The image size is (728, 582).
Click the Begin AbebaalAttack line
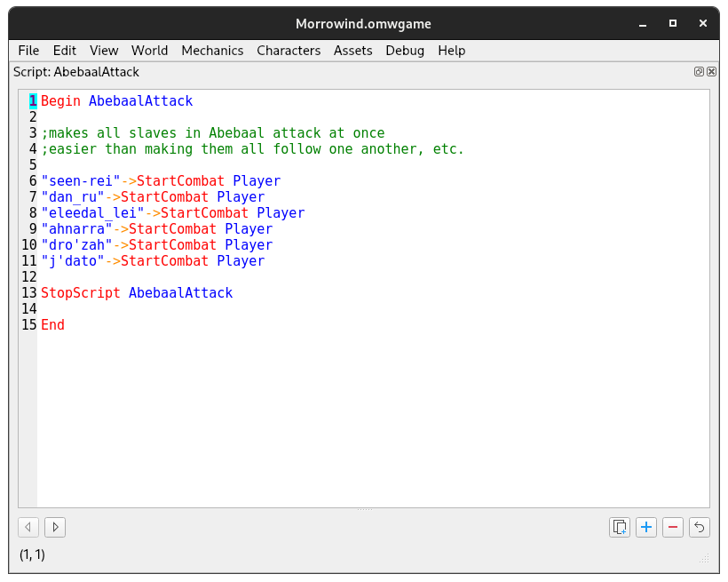click(115, 100)
